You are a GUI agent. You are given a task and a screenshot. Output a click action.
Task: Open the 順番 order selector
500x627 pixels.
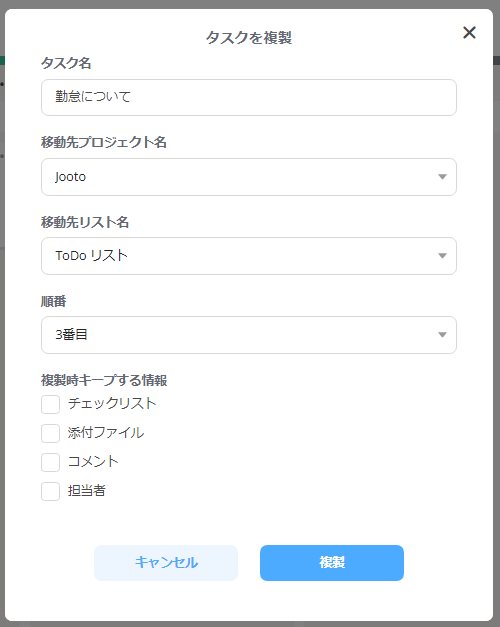[x=249, y=335]
